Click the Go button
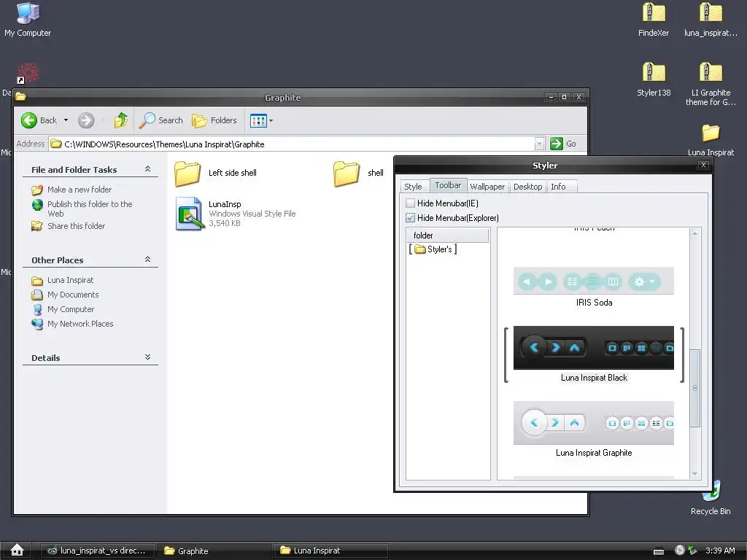Viewport: 747px width, 560px height. tap(563, 144)
